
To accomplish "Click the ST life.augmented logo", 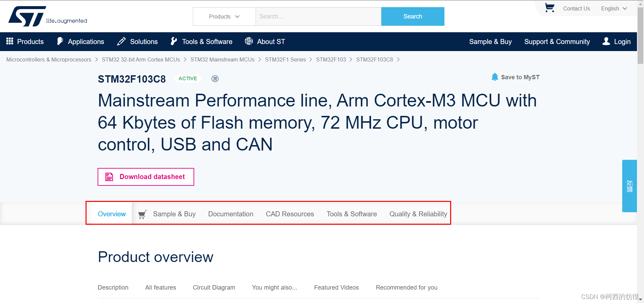I will point(48,16).
